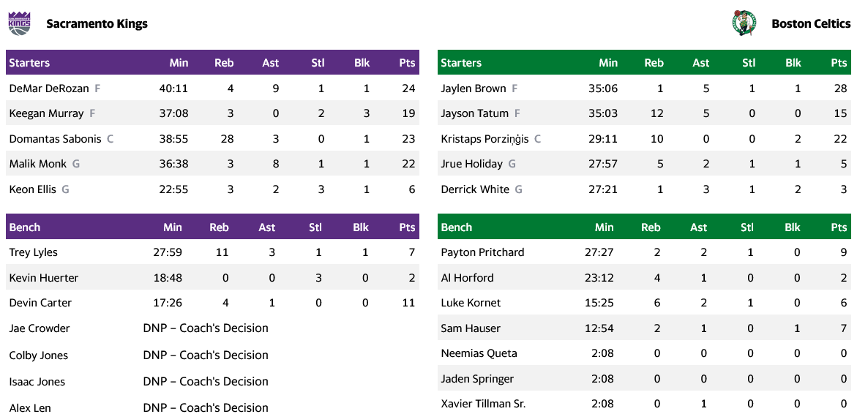
Task: Click the Min header in Kings bench
Action: click(x=173, y=227)
